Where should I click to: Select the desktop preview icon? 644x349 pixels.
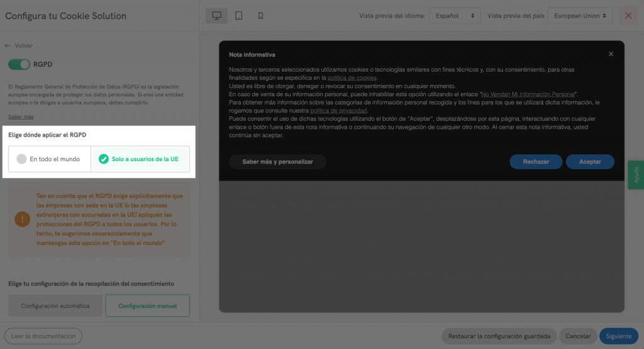pos(217,16)
